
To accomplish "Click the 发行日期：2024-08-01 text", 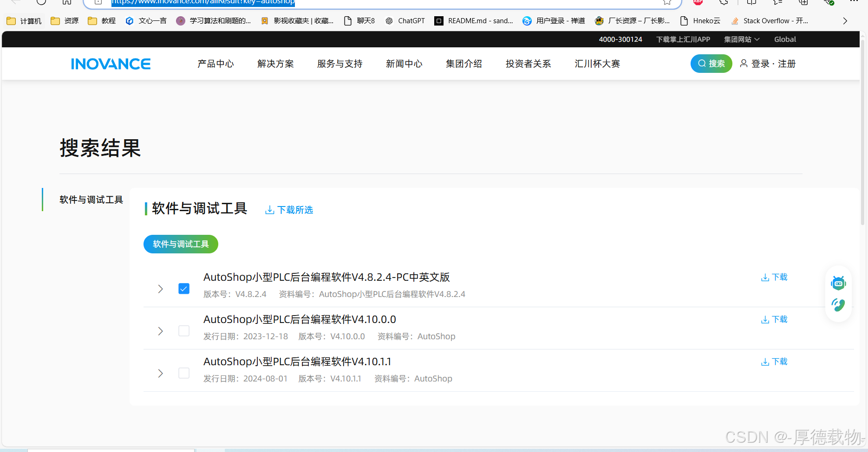I will [x=246, y=379].
